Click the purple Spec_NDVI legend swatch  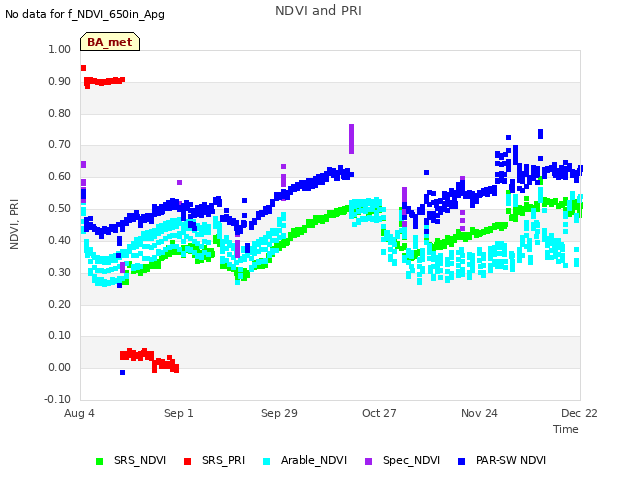point(368,461)
